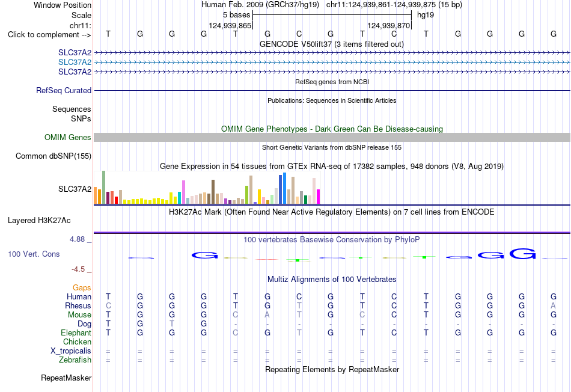This screenshot has width=571, height=392.
Task: Open the light blue SLC37A2 transcript label
Action: [75, 63]
